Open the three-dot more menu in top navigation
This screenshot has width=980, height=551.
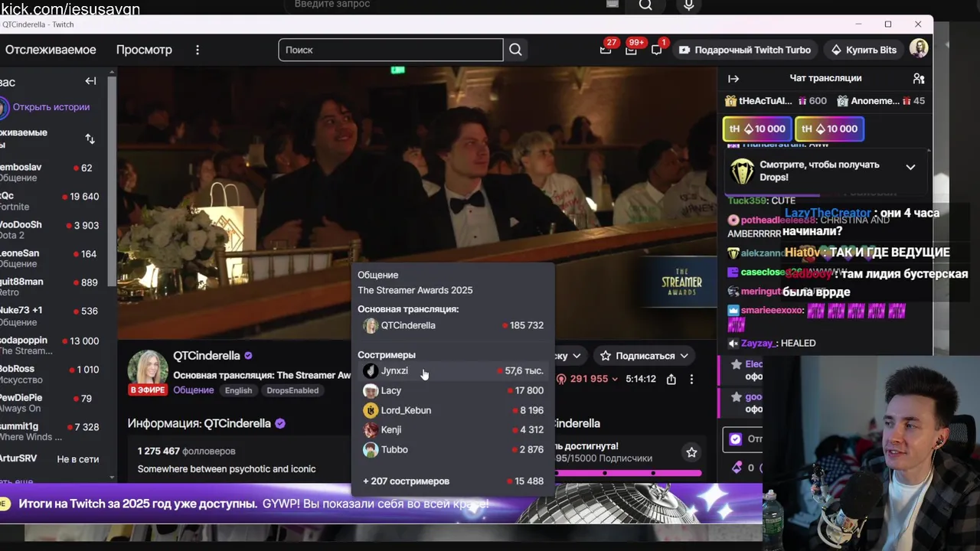coord(198,50)
